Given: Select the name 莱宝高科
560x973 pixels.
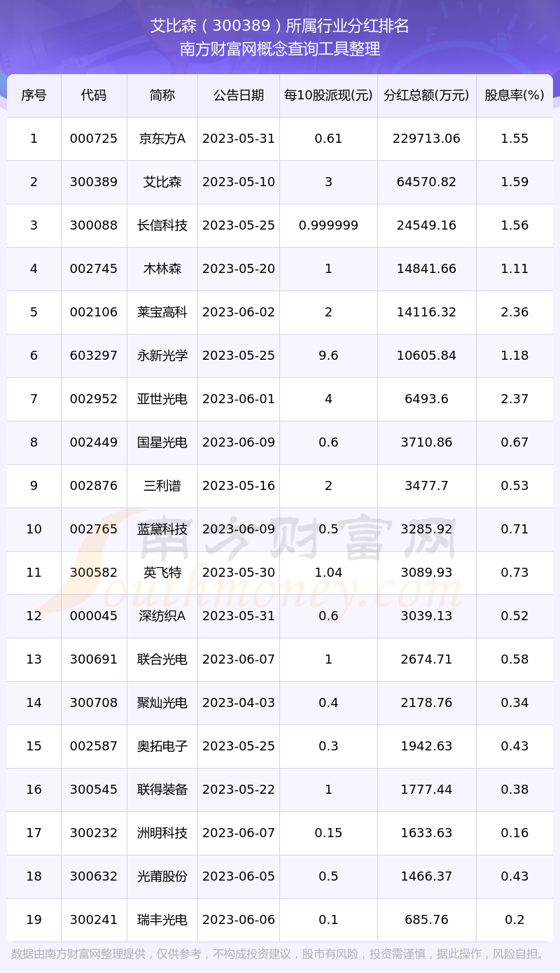Looking at the screenshot, I should [162, 312].
